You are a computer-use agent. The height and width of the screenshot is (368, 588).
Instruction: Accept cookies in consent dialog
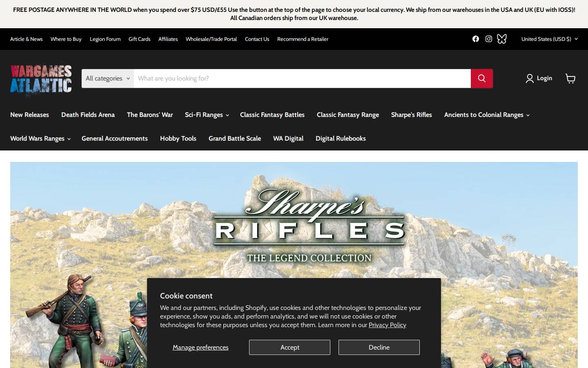coord(290,347)
